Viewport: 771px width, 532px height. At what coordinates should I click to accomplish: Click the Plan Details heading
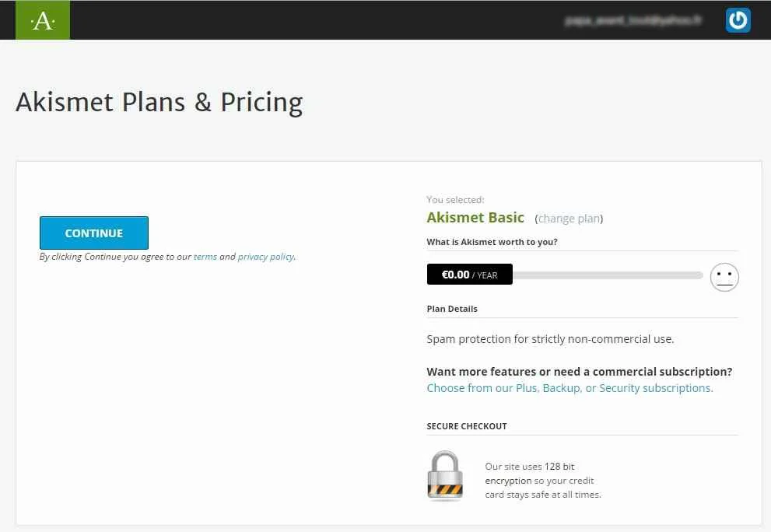click(452, 309)
